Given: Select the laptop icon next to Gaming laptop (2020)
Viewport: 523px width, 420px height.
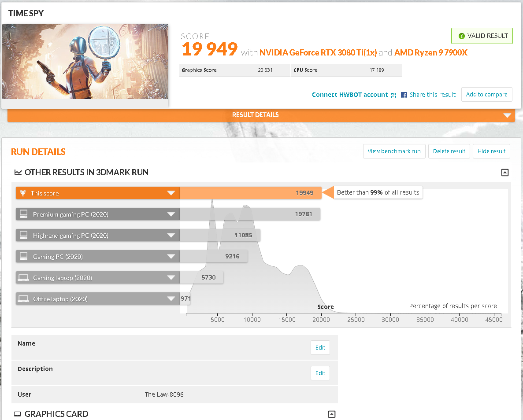Looking at the screenshot, I should pyautogui.click(x=23, y=277).
